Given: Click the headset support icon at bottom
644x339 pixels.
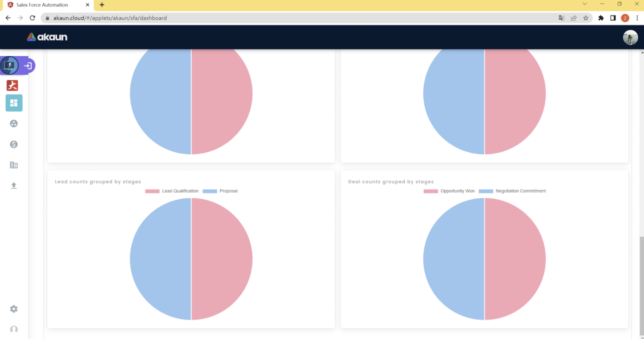Looking at the screenshot, I should [14, 329].
